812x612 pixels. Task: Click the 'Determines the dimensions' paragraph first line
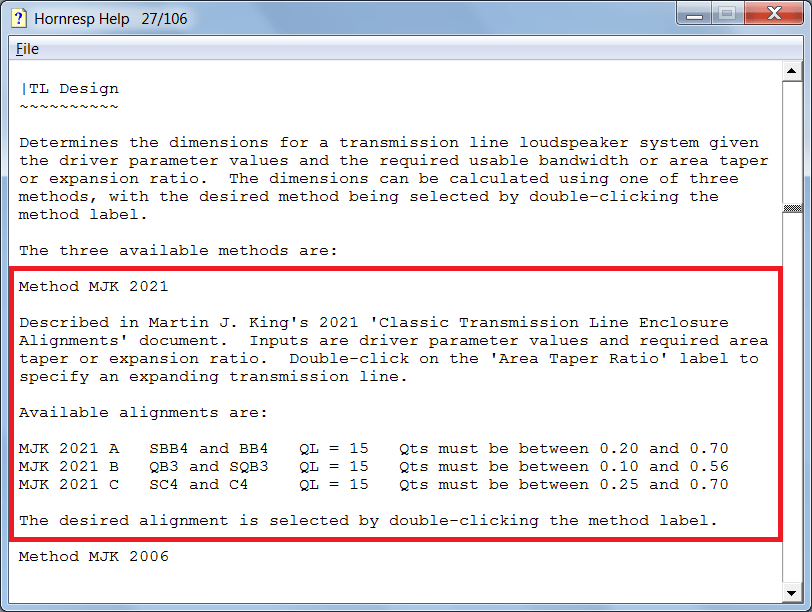click(389, 142)
